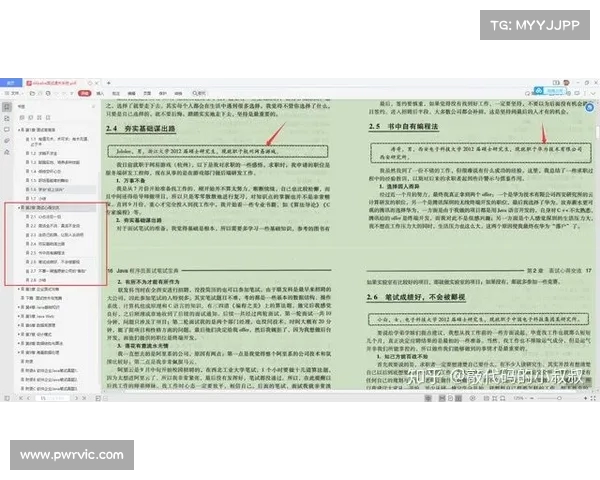Enter full screen with bottom-right corner icon
The width and height of the screenshot is (600, 480).
[593, 398]
